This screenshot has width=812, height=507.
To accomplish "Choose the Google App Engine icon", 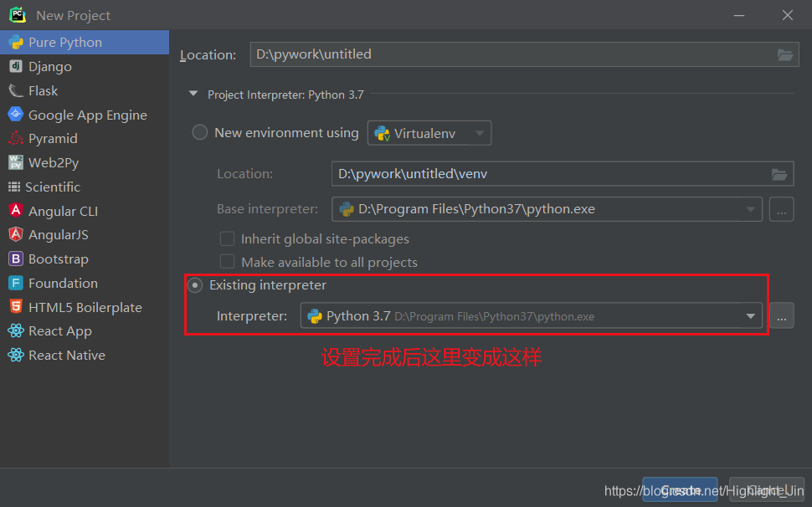I will (15, 115).
